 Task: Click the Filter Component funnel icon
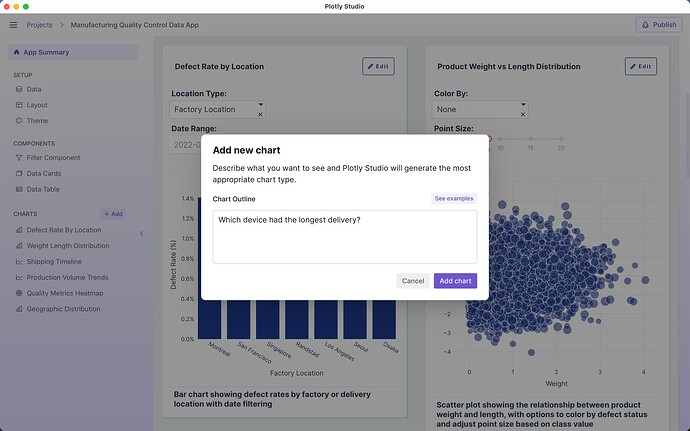click(x=19, y=157)
